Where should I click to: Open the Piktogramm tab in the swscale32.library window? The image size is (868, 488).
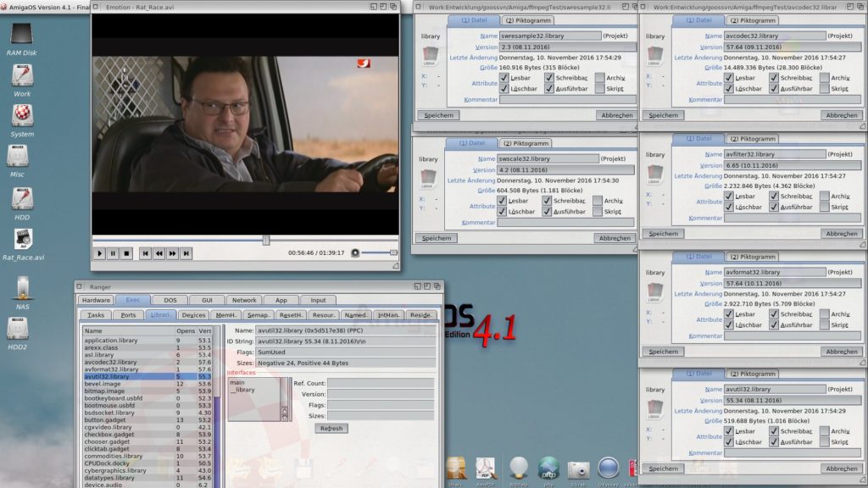526,143
